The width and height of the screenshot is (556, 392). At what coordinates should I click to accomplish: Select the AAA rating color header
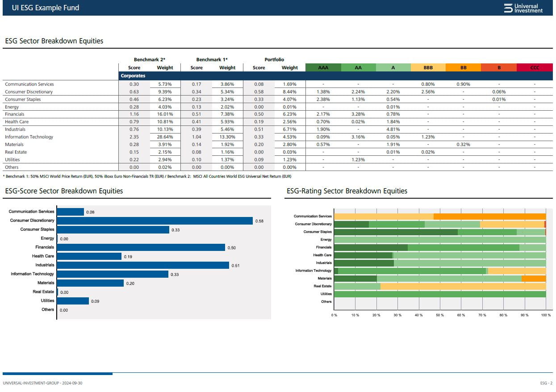click(323, 67)
